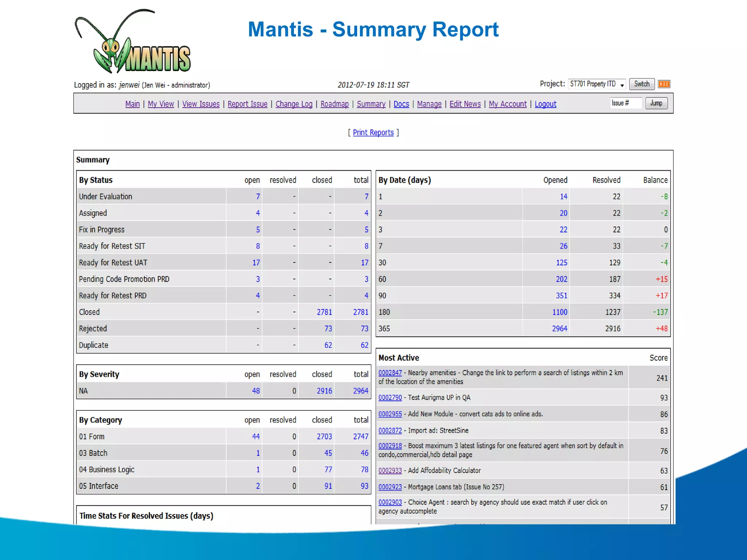Click Opened count 202 for 60 days
The width and height of the screenshot is (747, 560).
562,279
